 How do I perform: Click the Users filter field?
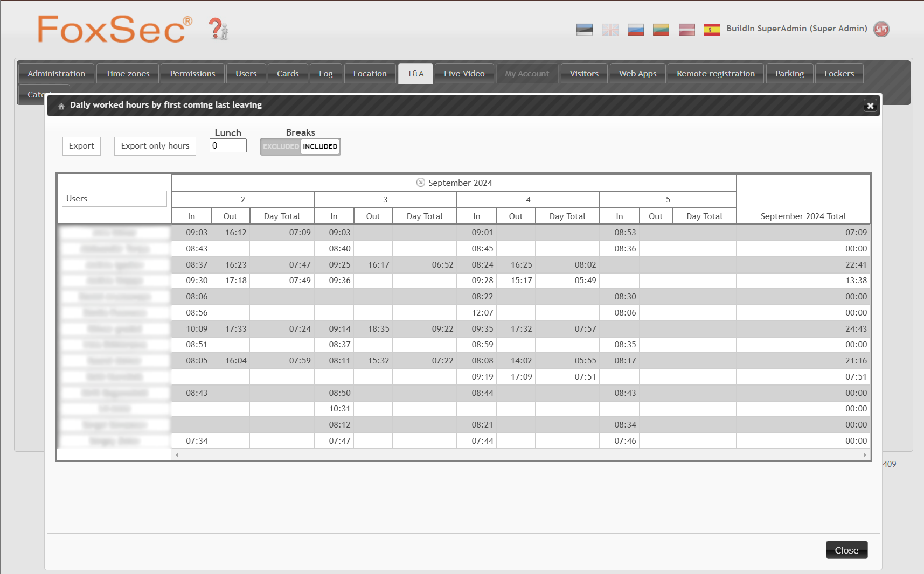click(x=114, y=199)
